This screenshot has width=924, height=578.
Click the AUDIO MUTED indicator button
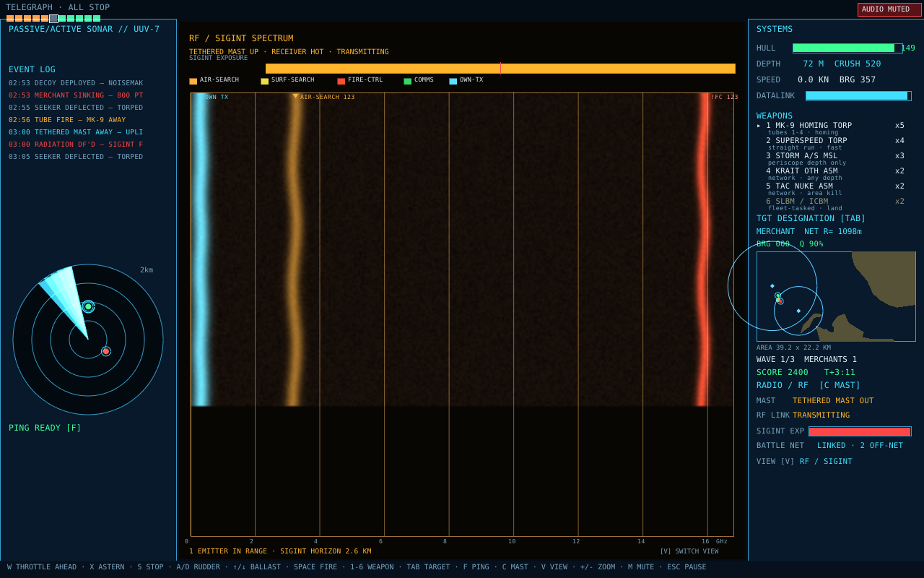[889, 9]
